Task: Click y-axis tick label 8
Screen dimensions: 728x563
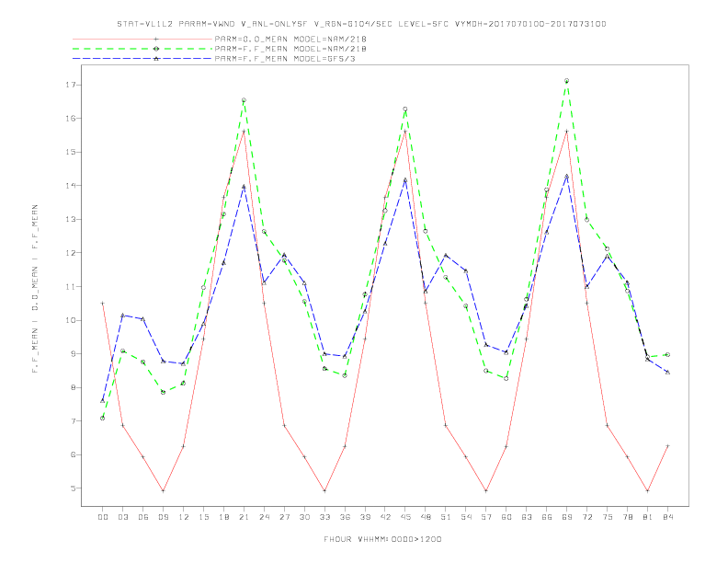Action: pyautogui.click(x=74, y=387)
